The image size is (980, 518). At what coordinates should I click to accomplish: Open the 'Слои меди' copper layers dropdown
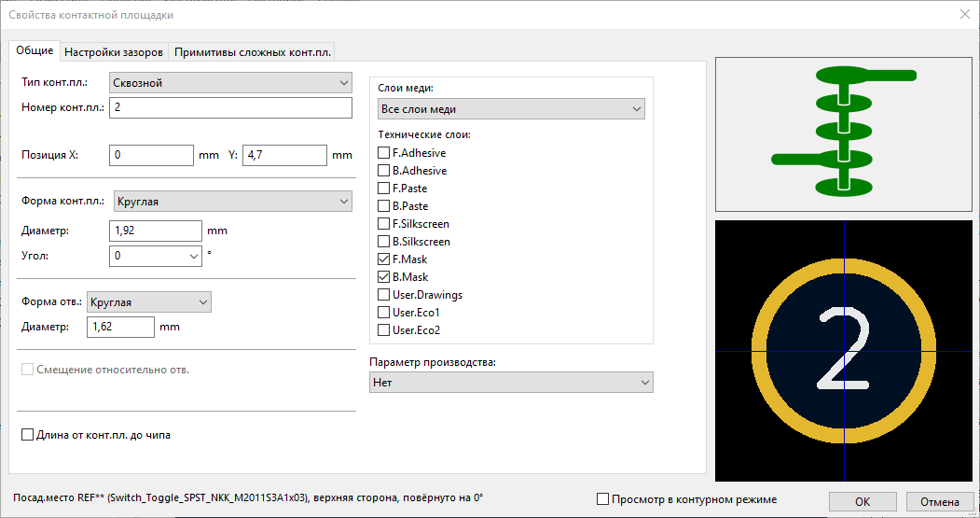[x=511, y=109]
